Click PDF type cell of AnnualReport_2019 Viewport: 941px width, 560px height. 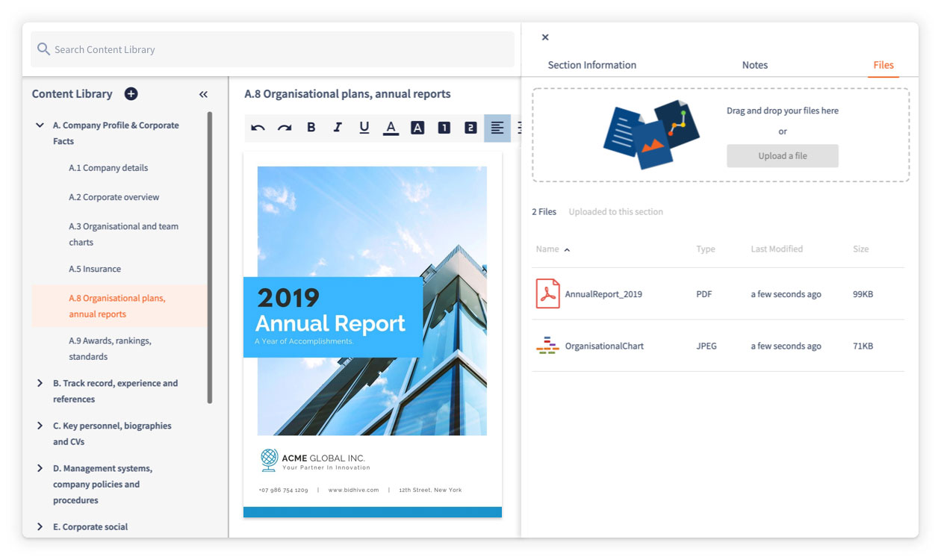pyautogui.click(x=704, y=294)
